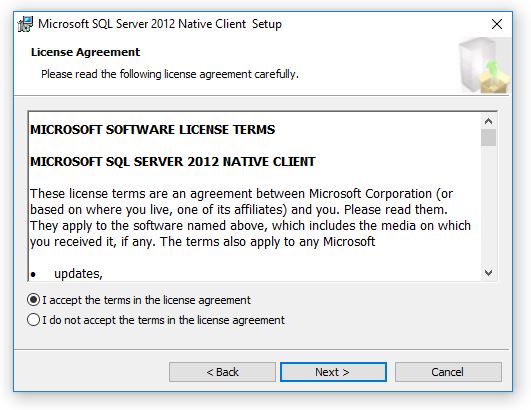The image size is (531, 410).
Task: Click 'Please read the following license agreement carefully' text
Action: pyautogui.click(x=170, y=74)
